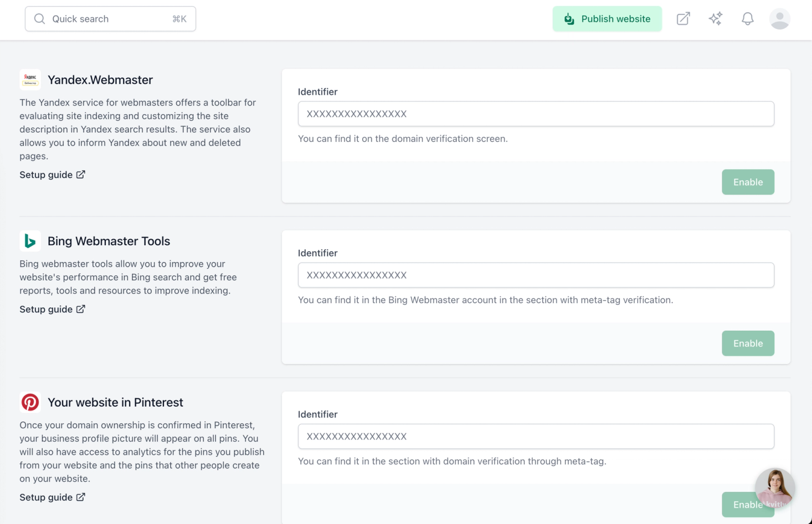The width and height of the screenshot is (812, 524).
Task: Open the support chat avatar
Action: [775, 489]
